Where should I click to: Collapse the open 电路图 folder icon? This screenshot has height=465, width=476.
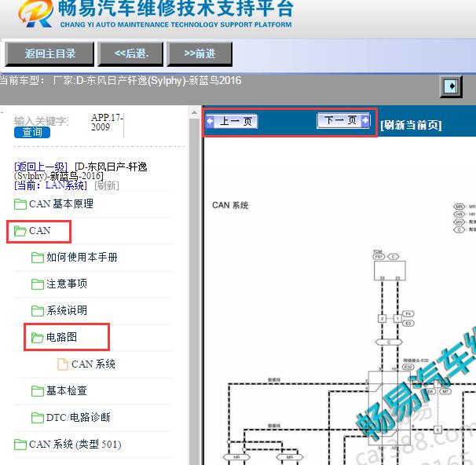[38, 338]
